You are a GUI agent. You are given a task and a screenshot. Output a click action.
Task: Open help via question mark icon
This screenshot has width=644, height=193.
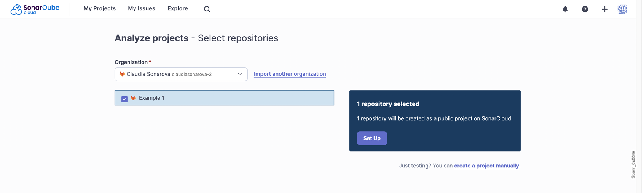pos(585,9)
